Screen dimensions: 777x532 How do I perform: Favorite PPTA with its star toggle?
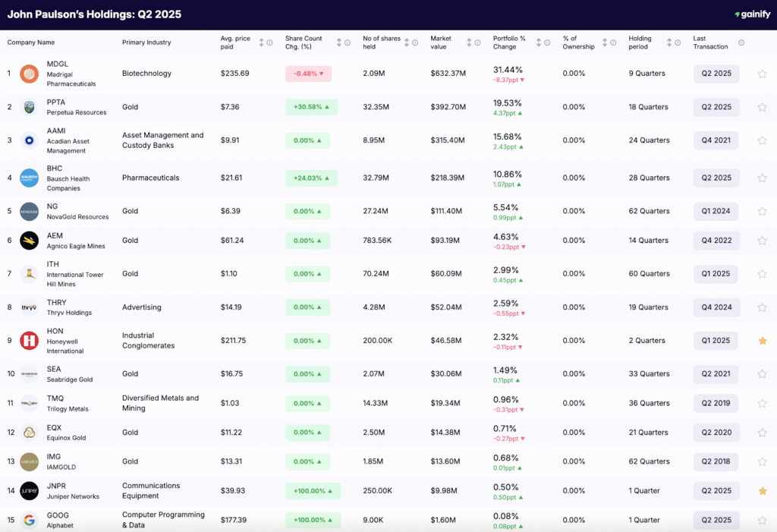click(x=762, y=107)
